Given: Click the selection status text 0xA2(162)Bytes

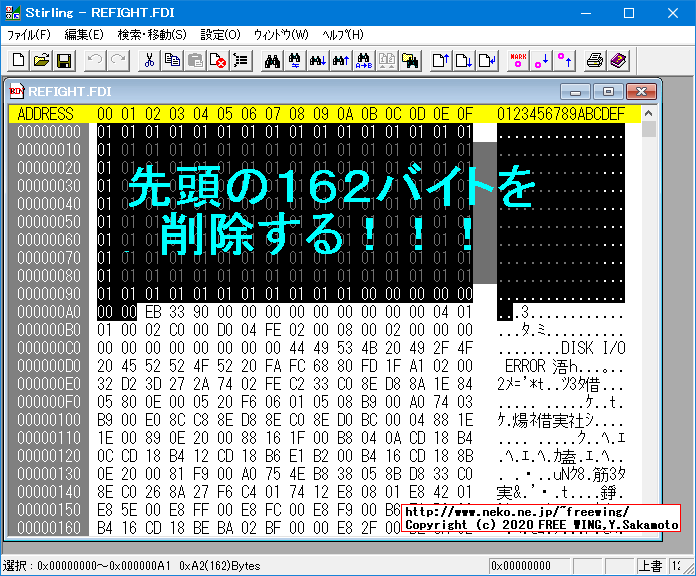Looking at the screenshot, I should [x=220, y=566].
